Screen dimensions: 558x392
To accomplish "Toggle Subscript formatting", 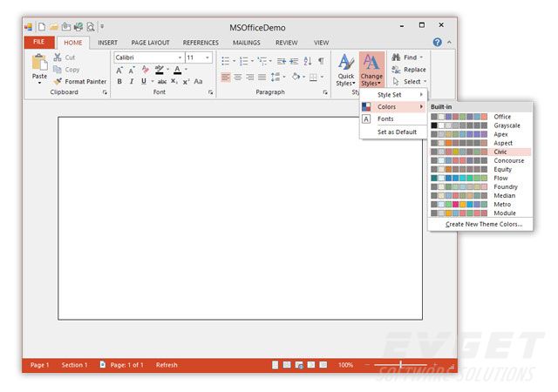I will [x=174, y=82].
